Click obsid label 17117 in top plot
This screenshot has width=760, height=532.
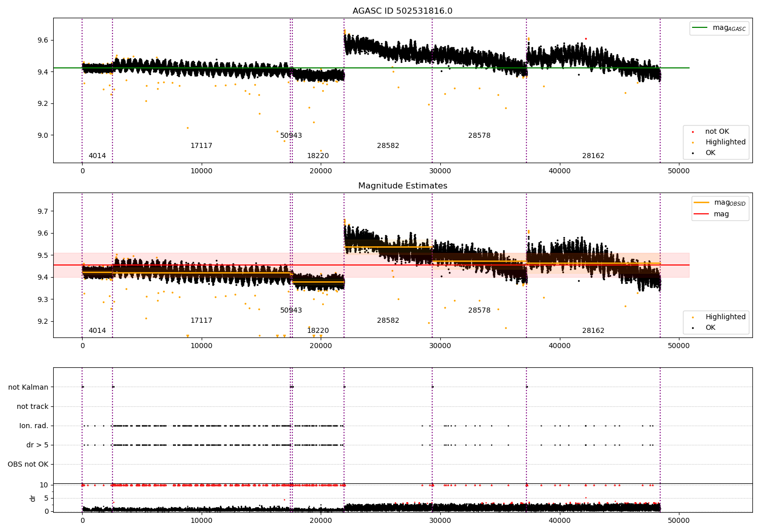[x=201, y=146]
